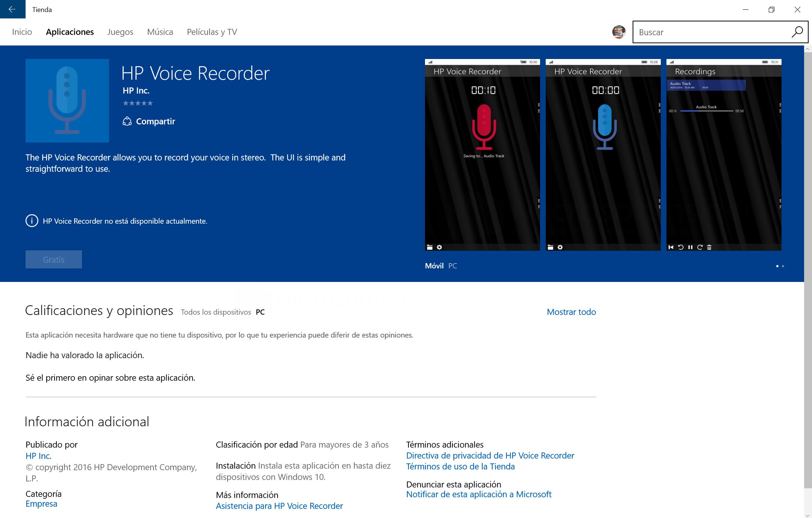Filter reviews by Todos los dispositivos
Viewport: 812px width, 518px height.
[216, 312]
